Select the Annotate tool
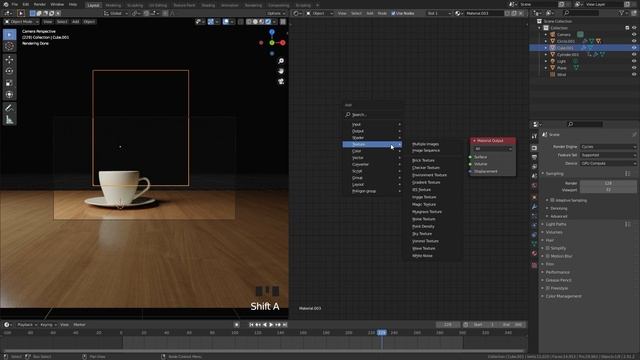The width and height of the screenshot is (640, 360). (x=9, y=108)
